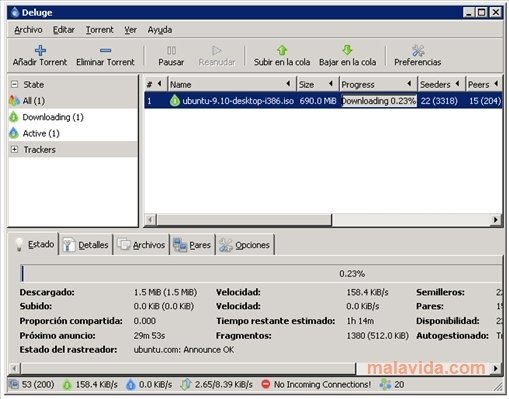This screenshot has width=509, height=399.
Task: Click the Opciones tab tools icon
Action: click(x=226, y=245)
